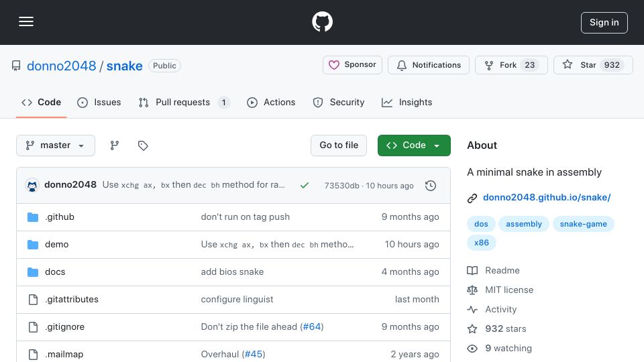Click the Sponsor heart button
The width and height of the screenshot is (644, 362).
[352, 65]
